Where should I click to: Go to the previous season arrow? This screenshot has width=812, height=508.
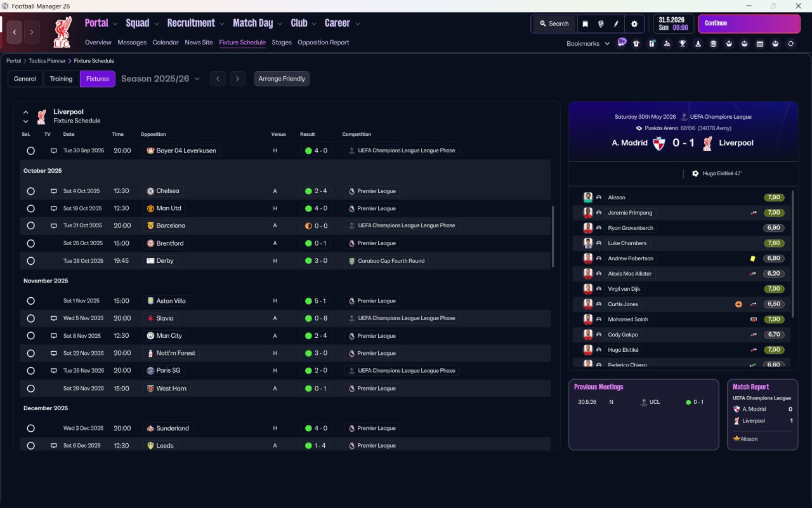point(218,79)
